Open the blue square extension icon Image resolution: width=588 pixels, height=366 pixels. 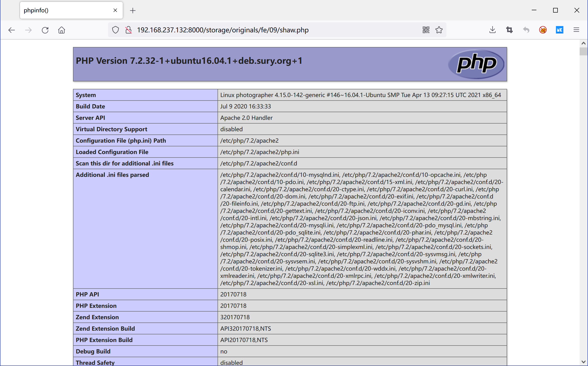click(x=559, y=30)
